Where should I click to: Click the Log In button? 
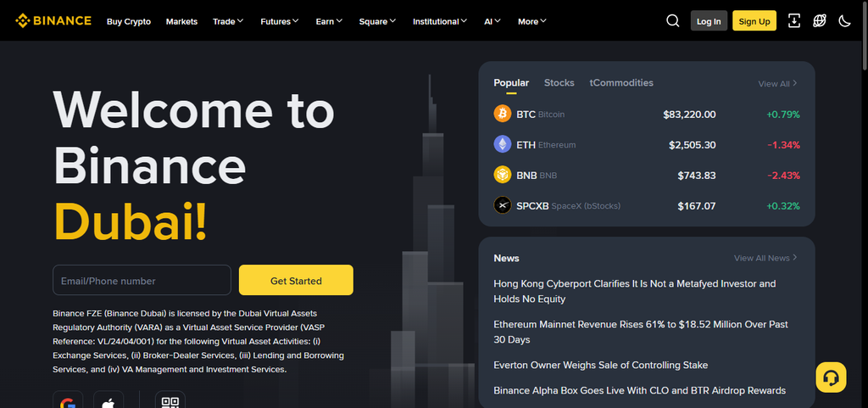pyautogui.click(x=709, y=21)
